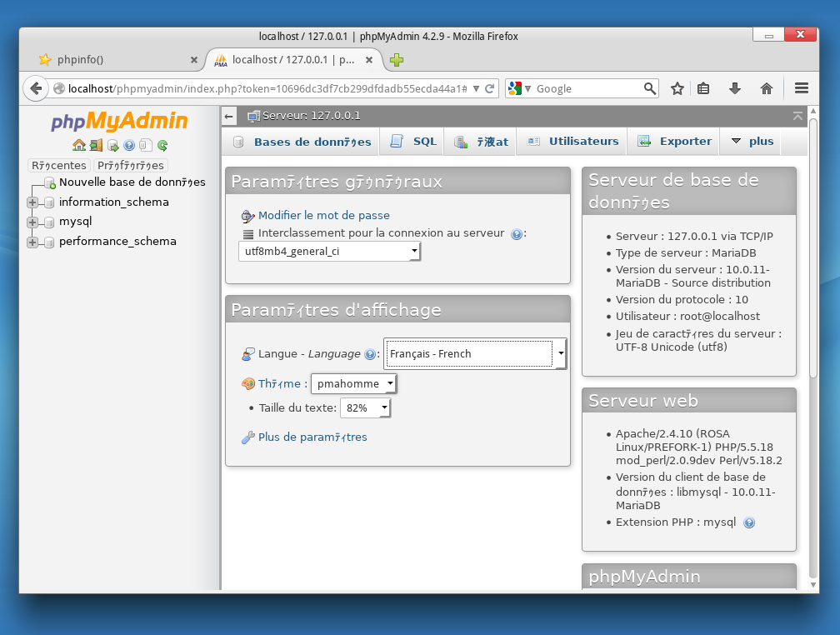
Task: Click the help icon next to Interclassement
Action: pyautogui.click(x=517, y=234)
